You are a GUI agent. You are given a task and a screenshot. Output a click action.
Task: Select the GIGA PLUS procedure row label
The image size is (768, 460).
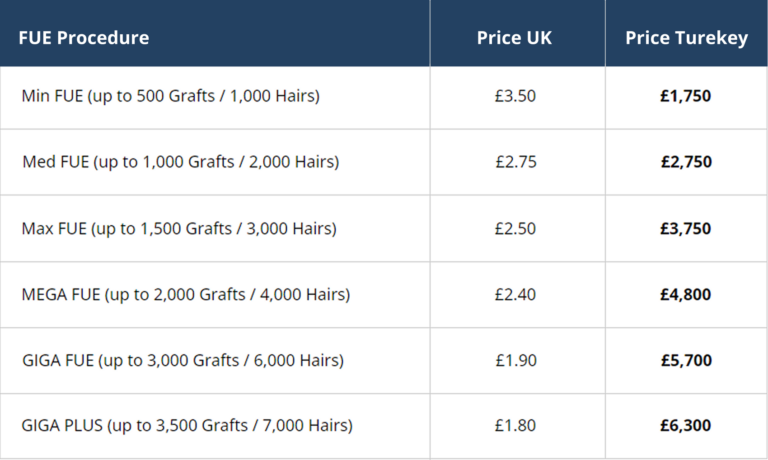[187, 425]
